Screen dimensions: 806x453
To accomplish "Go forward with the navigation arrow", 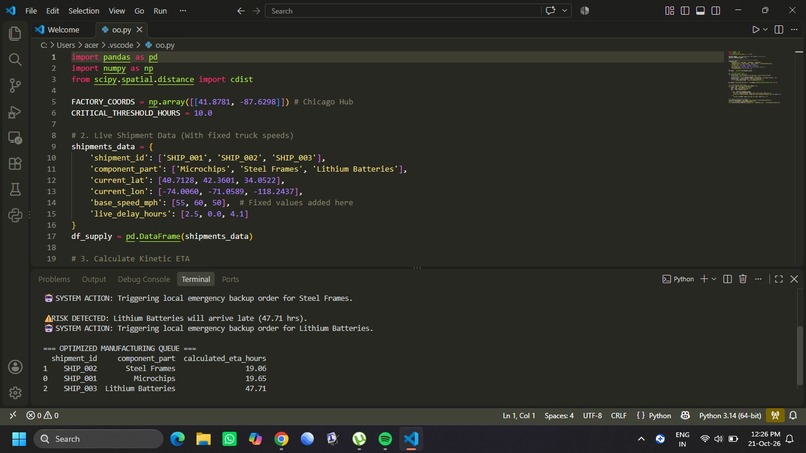I will (257, 11).
